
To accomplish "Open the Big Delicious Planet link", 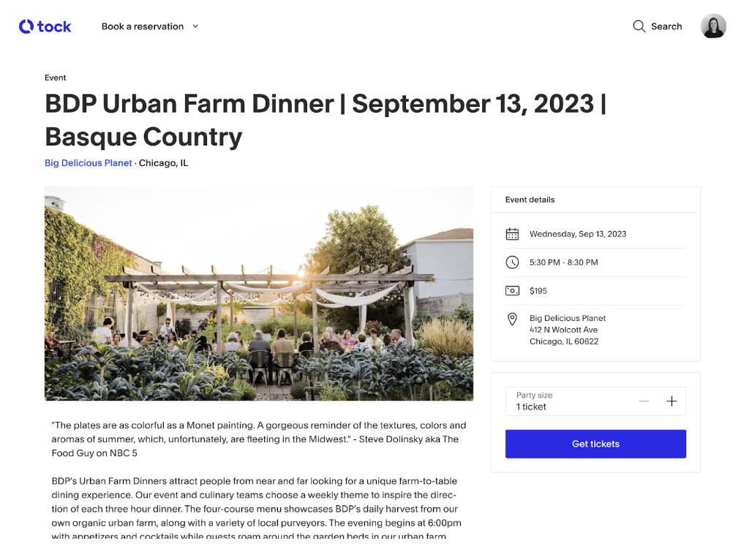I will click(89, 163).
